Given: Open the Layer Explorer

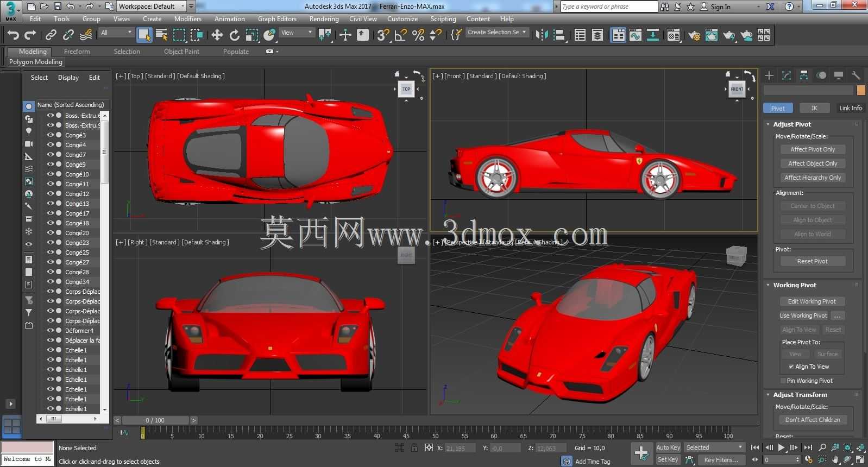Looking at the screenshot, I should click(597, 35).
